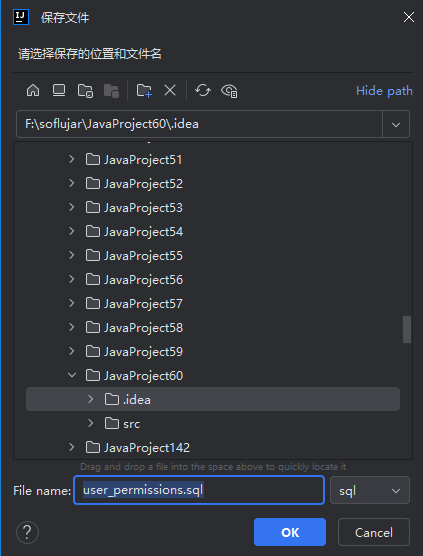Click the OK button

pos(290,532)
